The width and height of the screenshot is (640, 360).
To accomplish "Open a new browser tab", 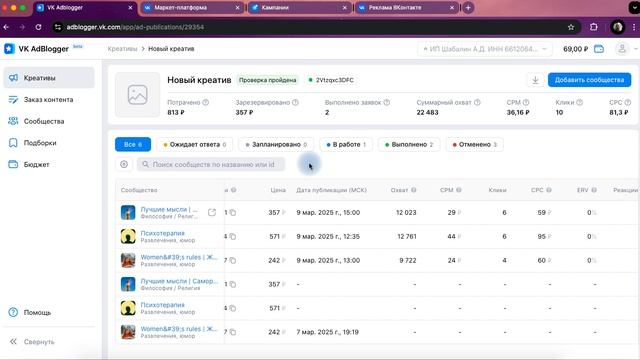I will tap(468, 7).
